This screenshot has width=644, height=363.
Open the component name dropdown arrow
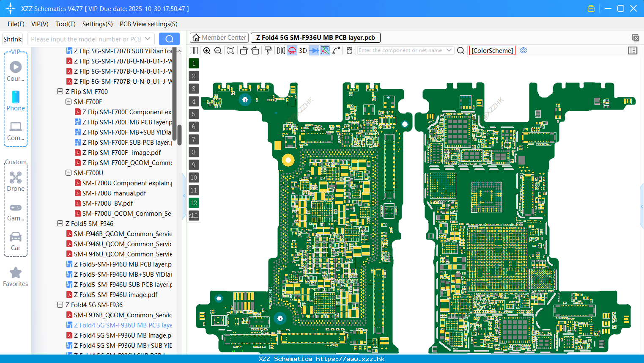tap(449, 50)
